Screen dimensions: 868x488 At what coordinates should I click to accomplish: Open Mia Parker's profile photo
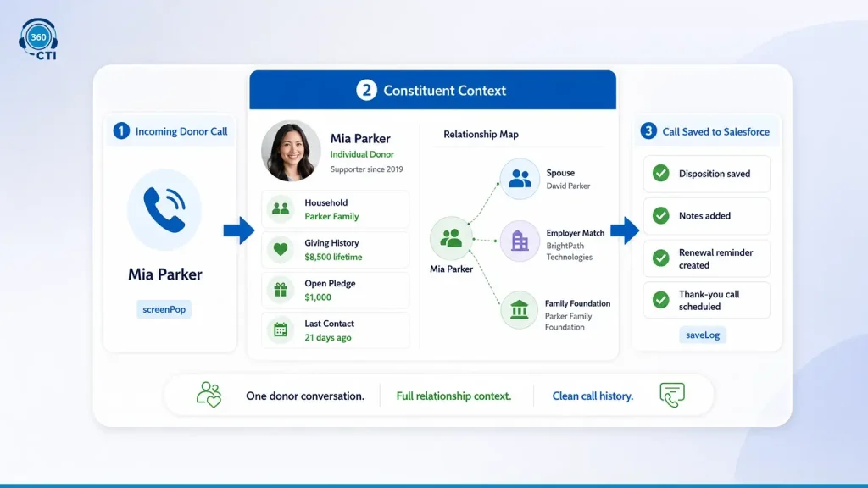[x=292, y=151]
